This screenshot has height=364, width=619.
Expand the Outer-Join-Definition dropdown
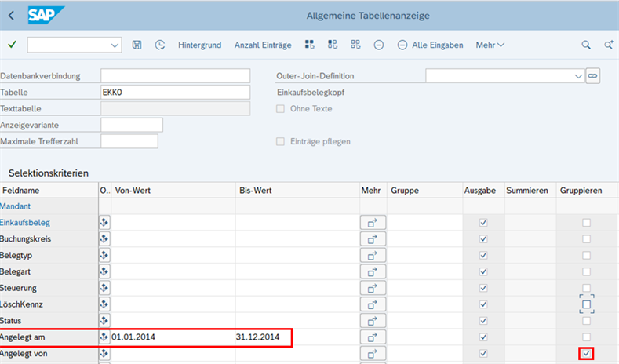tap(578, 76)
